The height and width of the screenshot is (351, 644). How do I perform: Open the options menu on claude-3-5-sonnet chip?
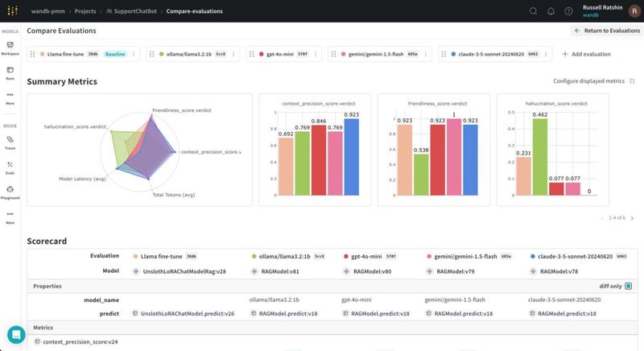click(546, 54)
